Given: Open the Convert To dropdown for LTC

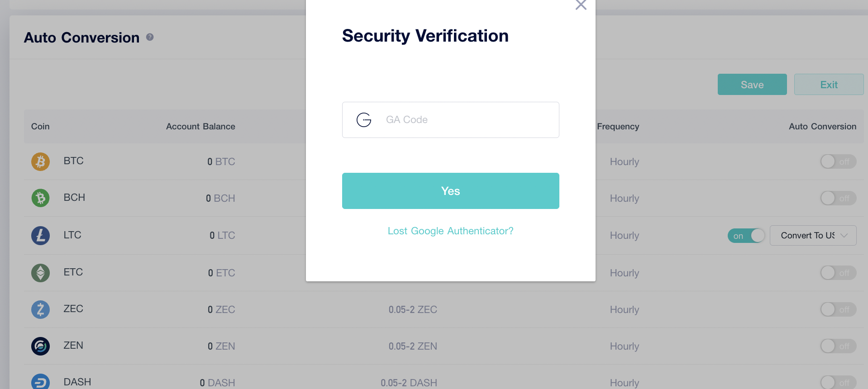Looking at the screenshot, I should (813, 236).
